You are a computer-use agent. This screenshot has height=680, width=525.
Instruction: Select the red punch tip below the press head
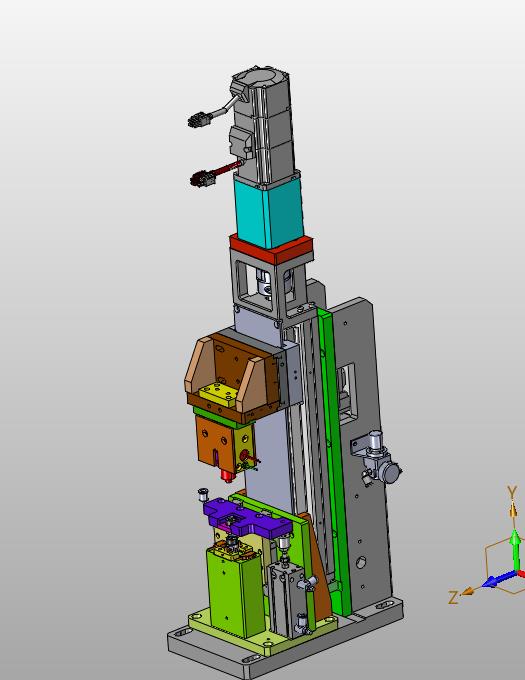pyautogui.click(x=227, y=475)
